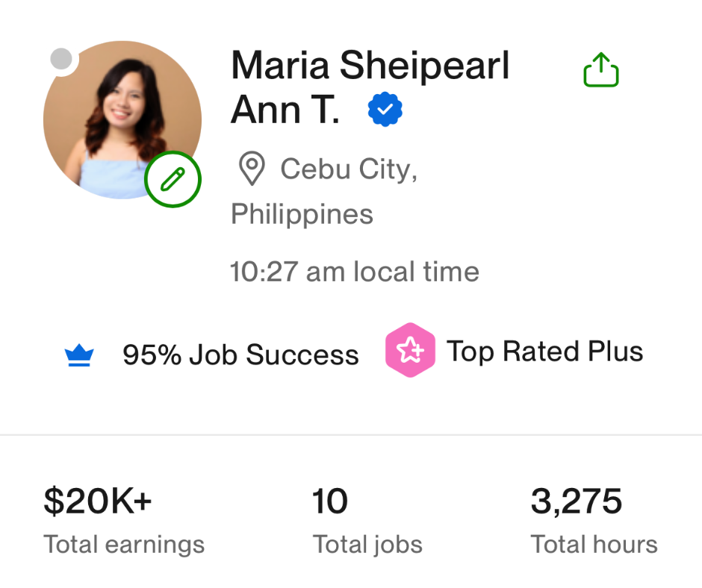Click the Cebu City location text

click(348, 169)
